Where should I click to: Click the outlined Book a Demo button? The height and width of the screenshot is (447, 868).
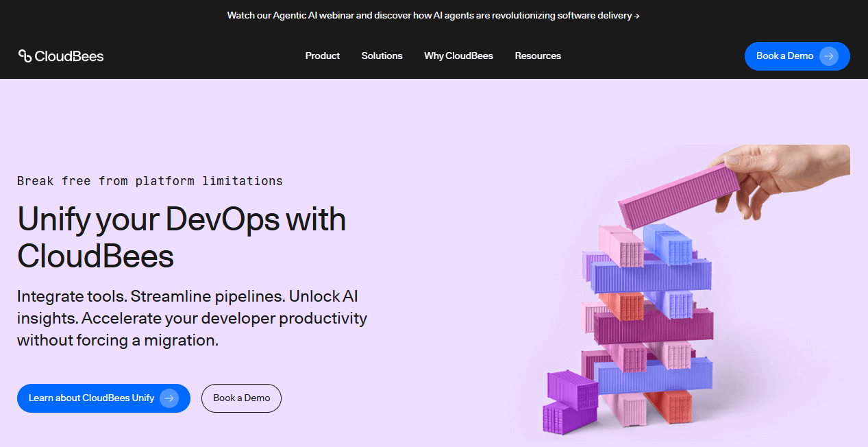241,398
